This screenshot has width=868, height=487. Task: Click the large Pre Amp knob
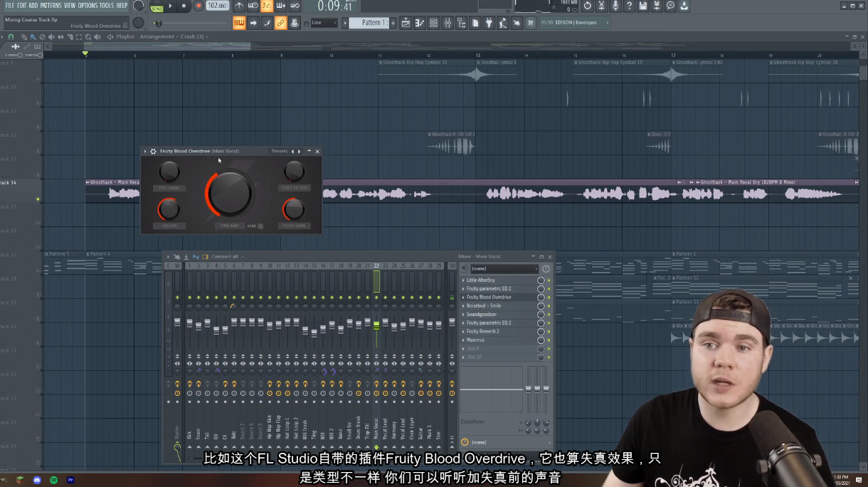pyautogui.click(x=231, y=194)
